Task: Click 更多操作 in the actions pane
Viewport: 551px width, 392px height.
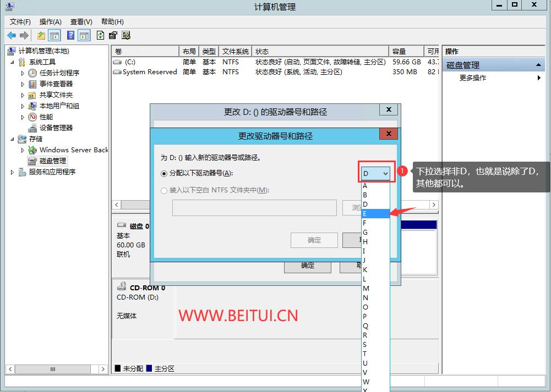Action: [x=473, y=78]
